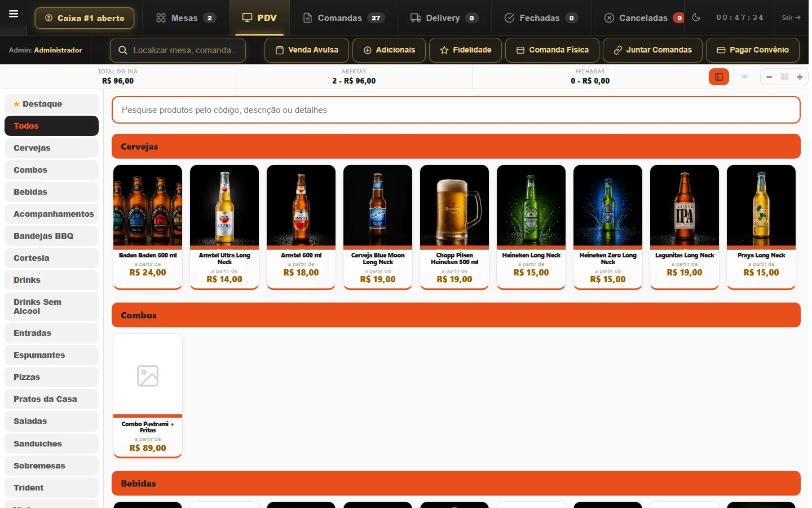Toggle dark mode with the moon icon

(696, 17)
